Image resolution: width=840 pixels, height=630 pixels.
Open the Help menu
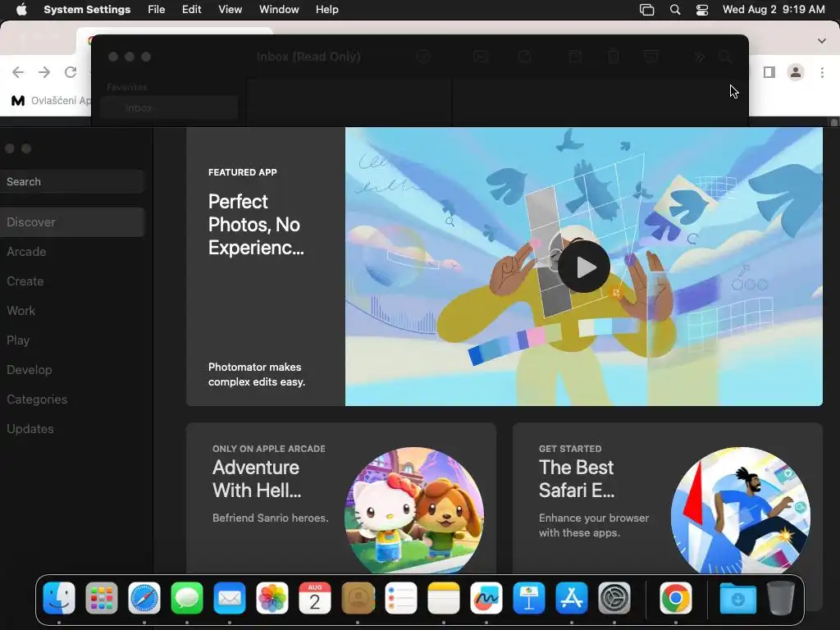[x=326, y=10]
